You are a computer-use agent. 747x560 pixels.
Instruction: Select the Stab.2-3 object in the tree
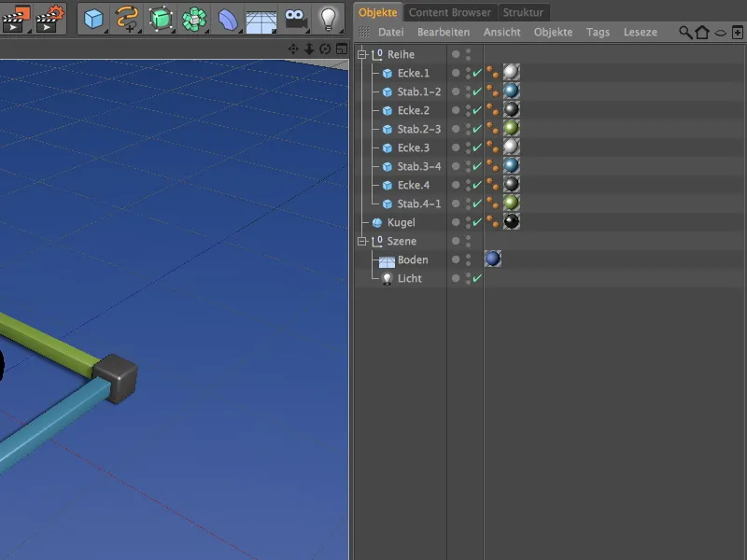(418, 129)
